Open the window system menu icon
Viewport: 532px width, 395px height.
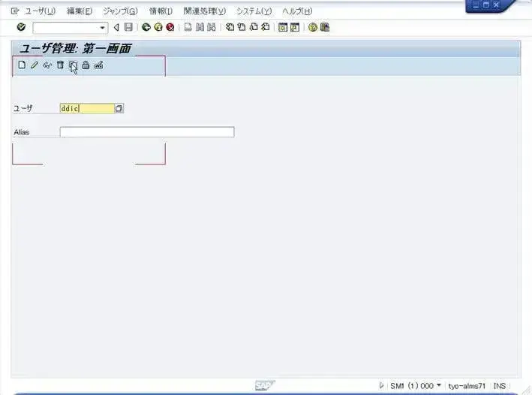point(14,11)
